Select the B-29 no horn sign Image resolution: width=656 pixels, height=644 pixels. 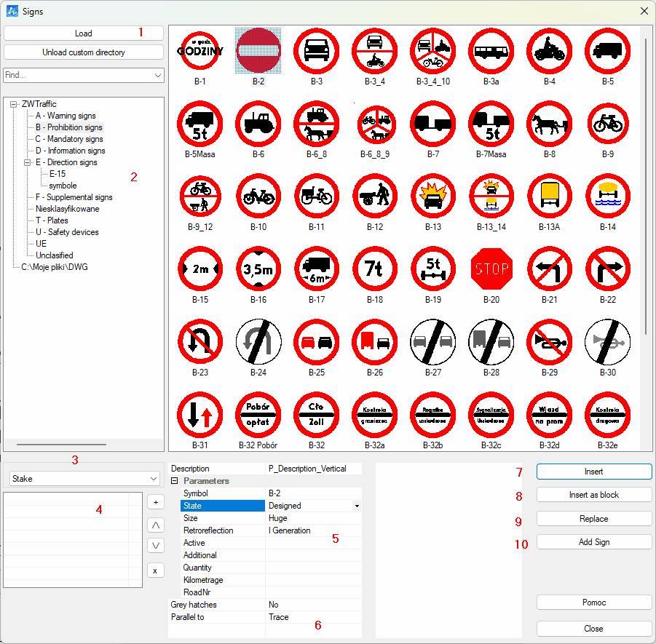[x=549, y=342]
